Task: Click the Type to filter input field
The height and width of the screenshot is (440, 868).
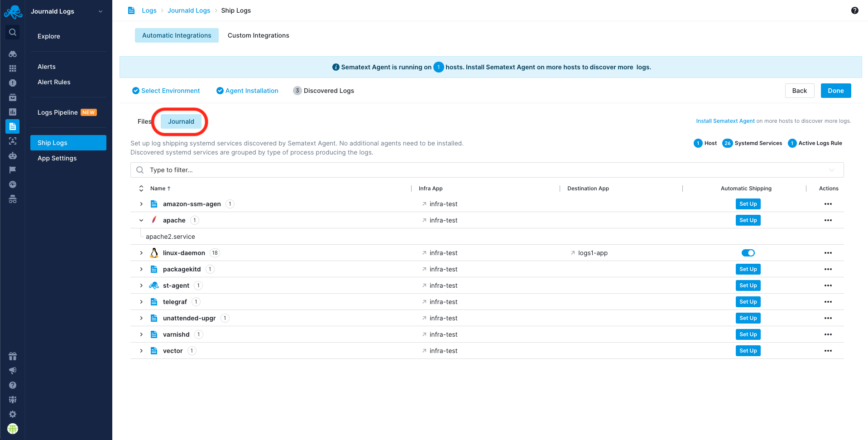Action: pyautogui.click(x=487, y=170)
